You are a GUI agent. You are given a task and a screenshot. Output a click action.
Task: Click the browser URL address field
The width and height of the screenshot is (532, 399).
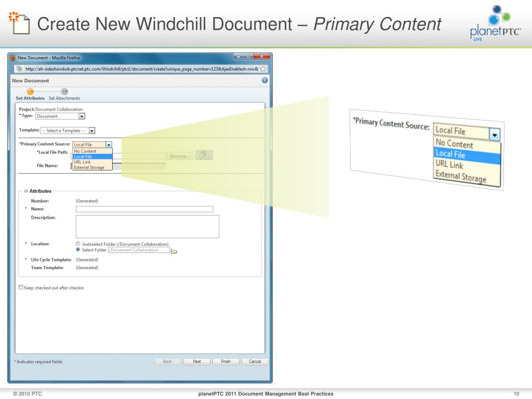coord(142,69)
